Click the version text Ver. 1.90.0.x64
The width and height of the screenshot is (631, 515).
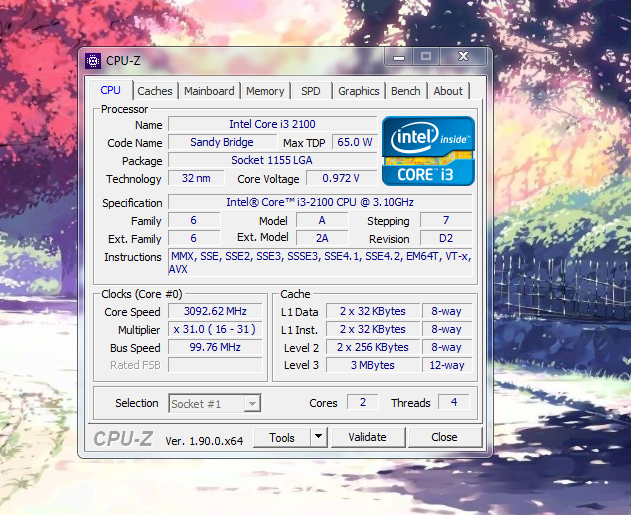point(204,441)
